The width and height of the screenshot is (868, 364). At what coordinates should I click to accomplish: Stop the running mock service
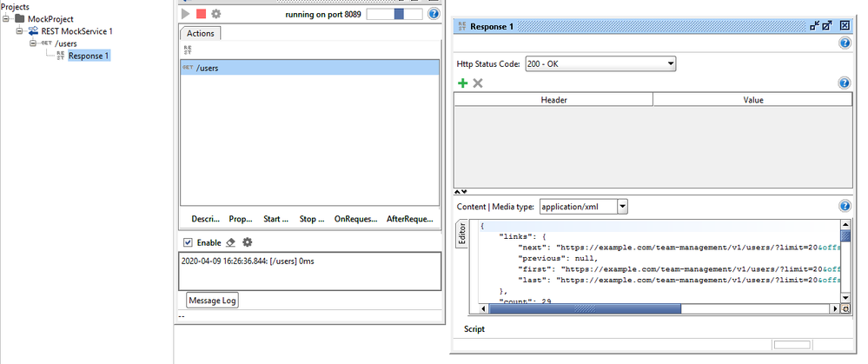click(x=201, y=14)
